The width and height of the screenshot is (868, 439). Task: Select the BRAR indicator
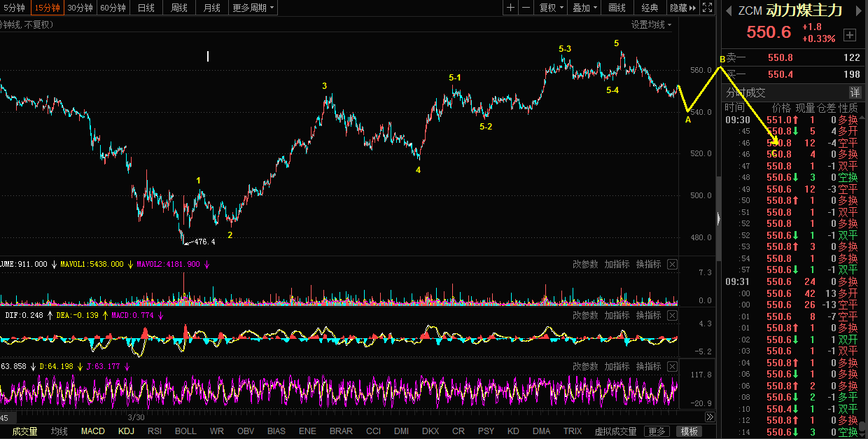click(341, 431)
